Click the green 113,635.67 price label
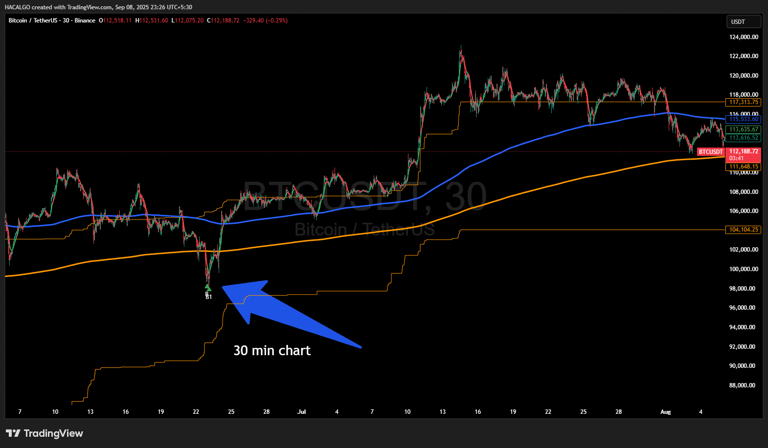Screen dimensions: 768x448 [x=743, y=130]
